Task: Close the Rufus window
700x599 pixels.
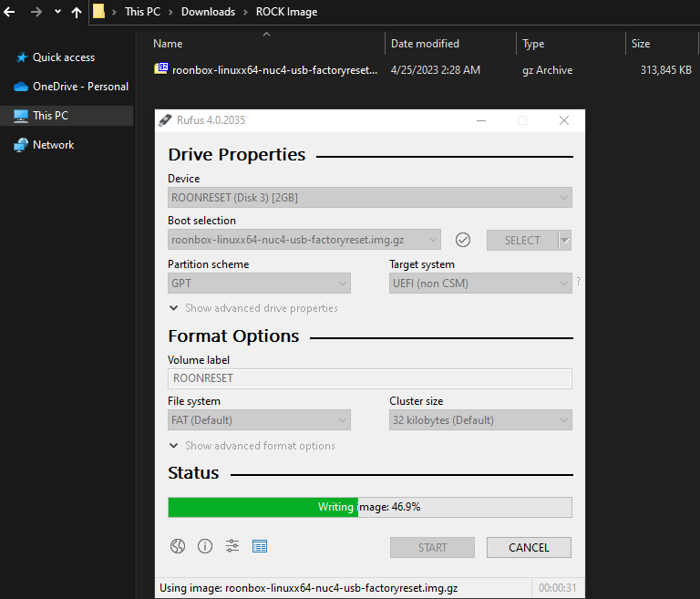Action: click(x=564, y=120)
